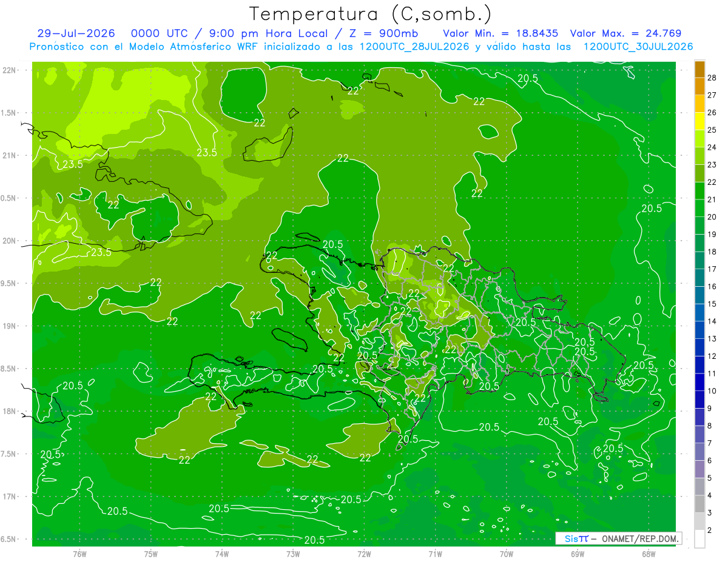Image resolution: width=728 pixels, height=562 pixels.
Task: Click the latitude axis label "19N"
Action: pos(9,326)
